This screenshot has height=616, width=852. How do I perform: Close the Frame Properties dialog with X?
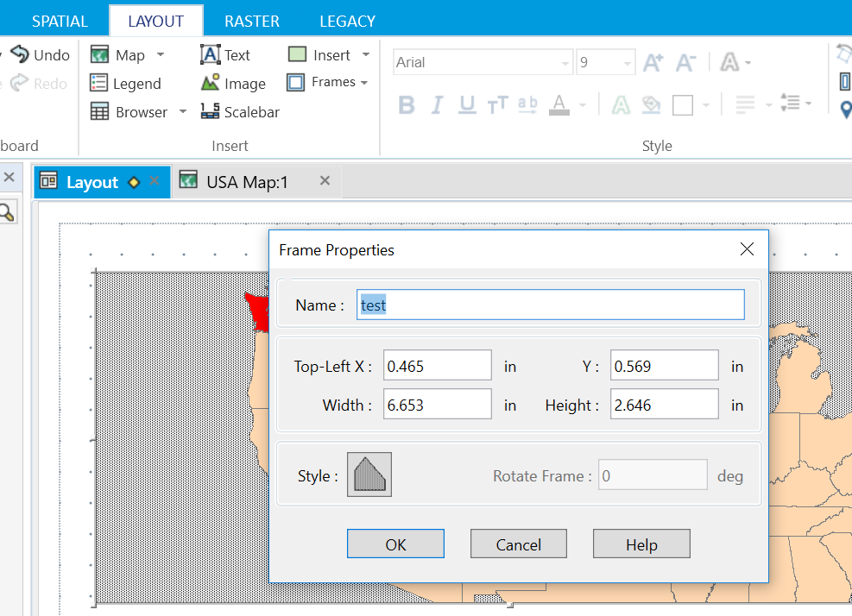(748, 249)
